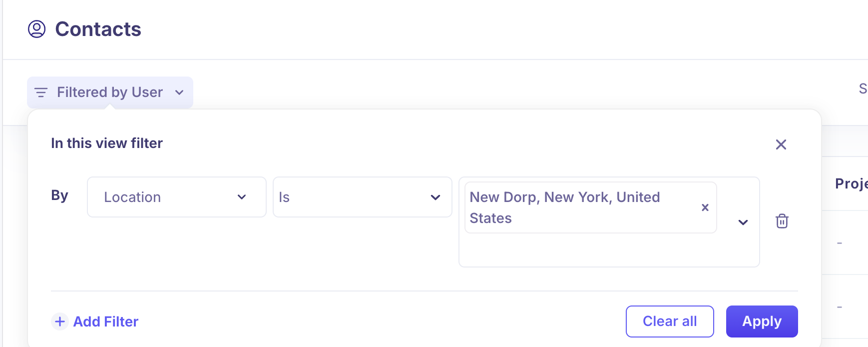Remove the New Dorp location tag
The width and height of the screenshot is (868, 347).
click(705, 207)
